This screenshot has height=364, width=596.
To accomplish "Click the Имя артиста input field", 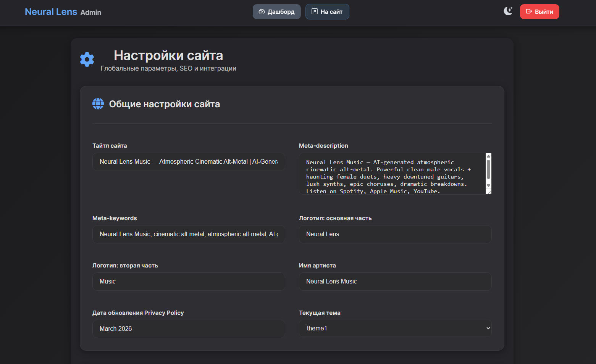I will pyautogui.click(x=395, y=282).
